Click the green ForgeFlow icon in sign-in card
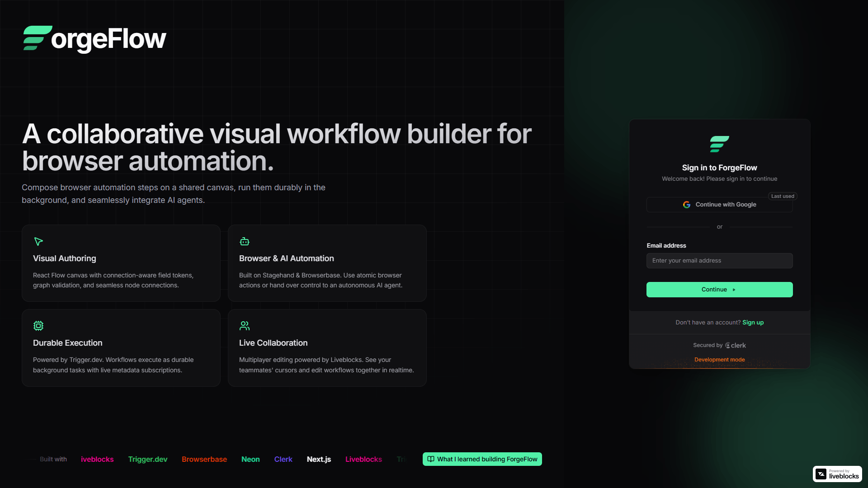This screenshot has height=488, width=868. click(x=719, y=144)
